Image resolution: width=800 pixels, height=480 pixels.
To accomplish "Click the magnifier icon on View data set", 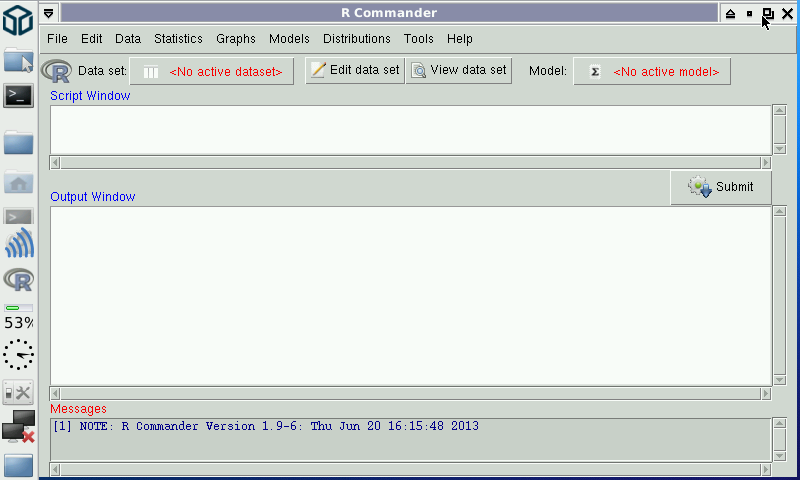I will click(419, 70).
